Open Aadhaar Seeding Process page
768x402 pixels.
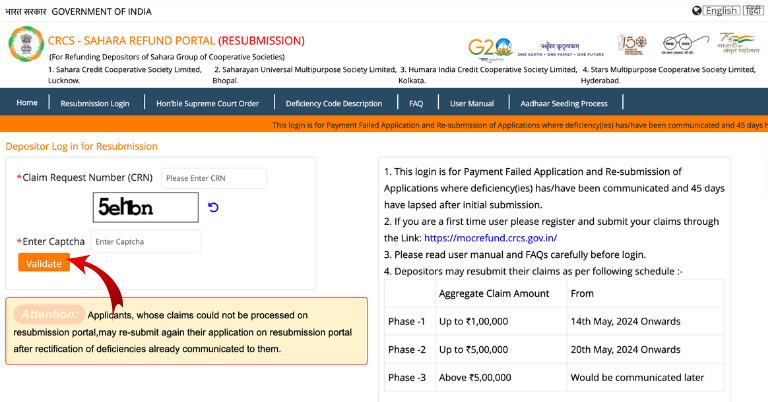564,103
